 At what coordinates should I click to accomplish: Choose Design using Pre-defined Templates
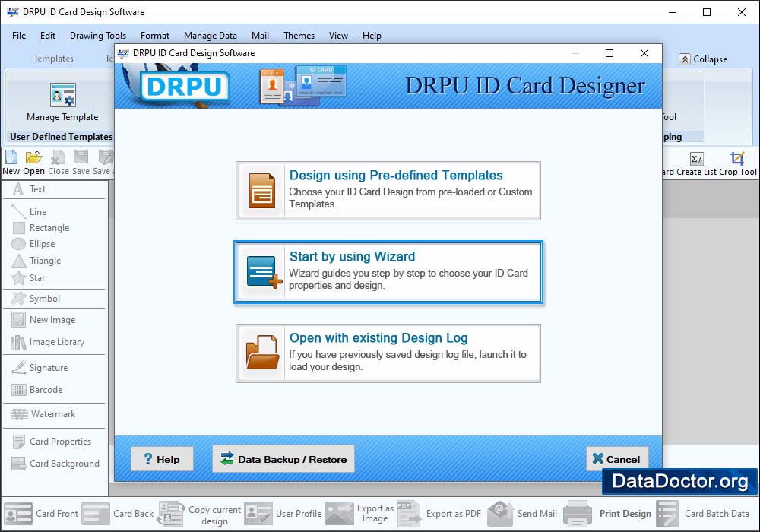[388, 191]
